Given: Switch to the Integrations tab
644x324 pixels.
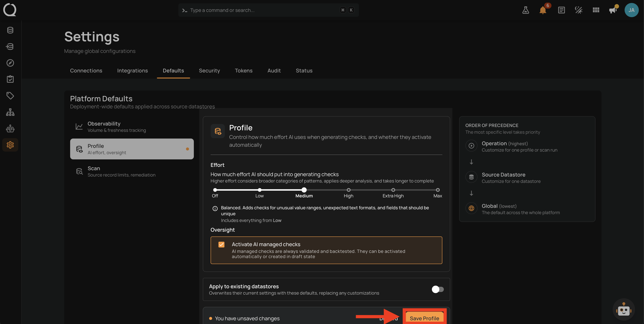Looking at the screenshot, I should 132,71.
